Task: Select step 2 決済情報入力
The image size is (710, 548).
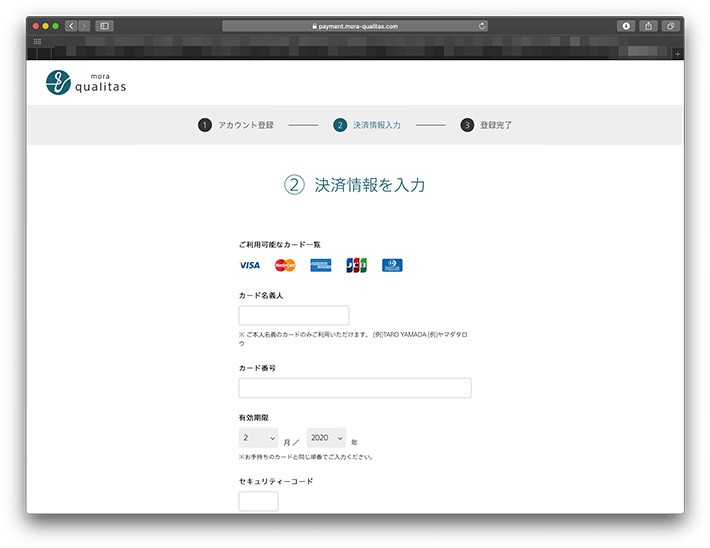Action: point(367,125)
